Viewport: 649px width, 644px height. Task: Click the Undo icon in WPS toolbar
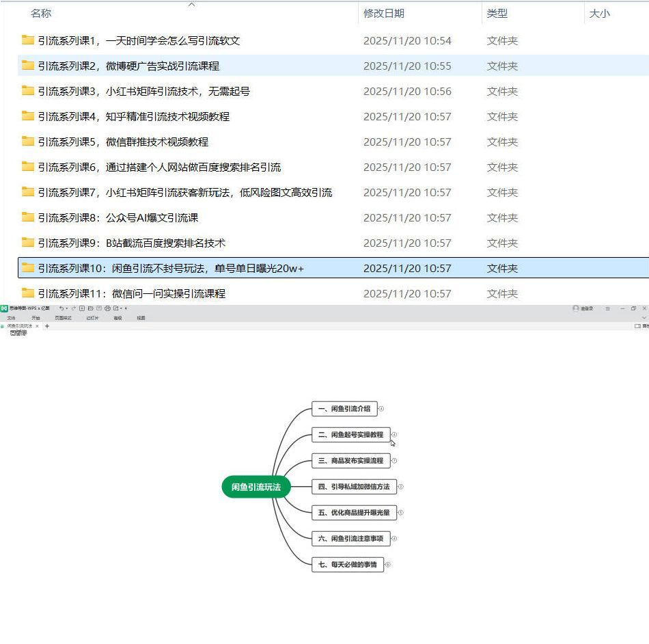(61, 308)
